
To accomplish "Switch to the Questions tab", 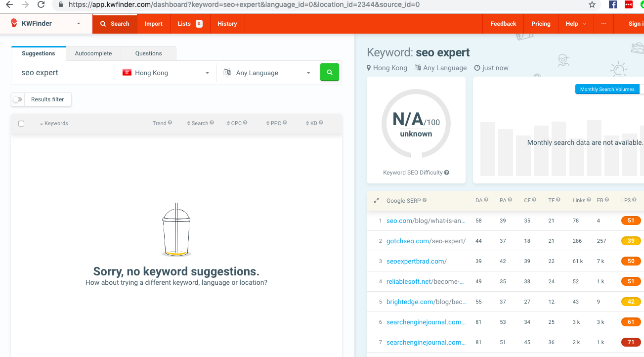I will click(148, 53).
